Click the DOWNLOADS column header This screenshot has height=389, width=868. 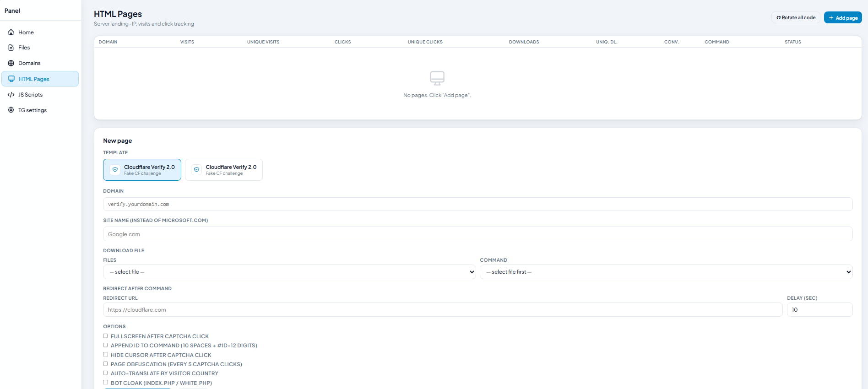click(524, 42)
